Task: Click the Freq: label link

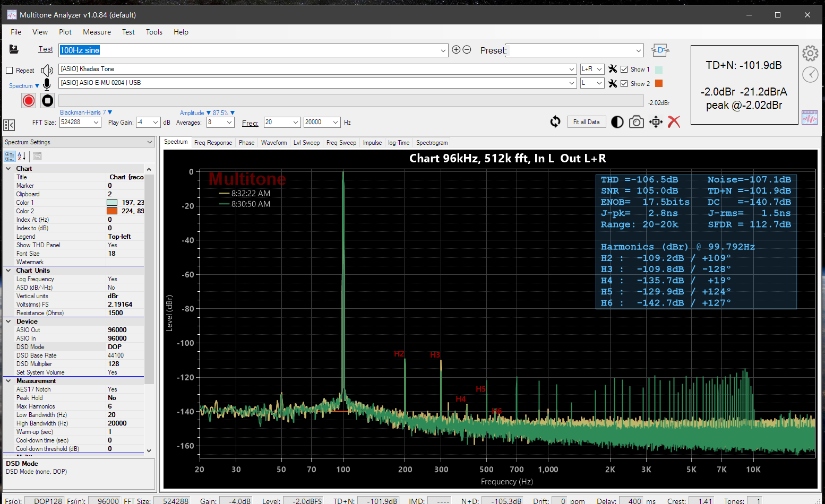Action: 250,123
